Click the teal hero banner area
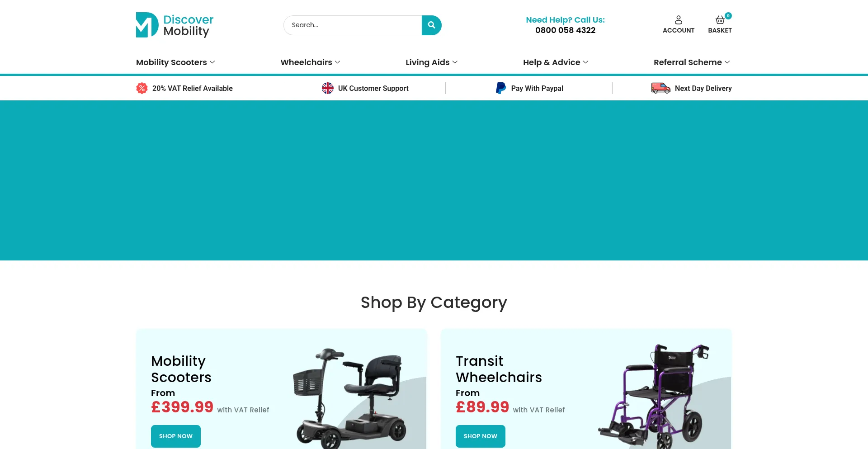The width and height of the screenshot is (868, 449). (x=434, y=180)
